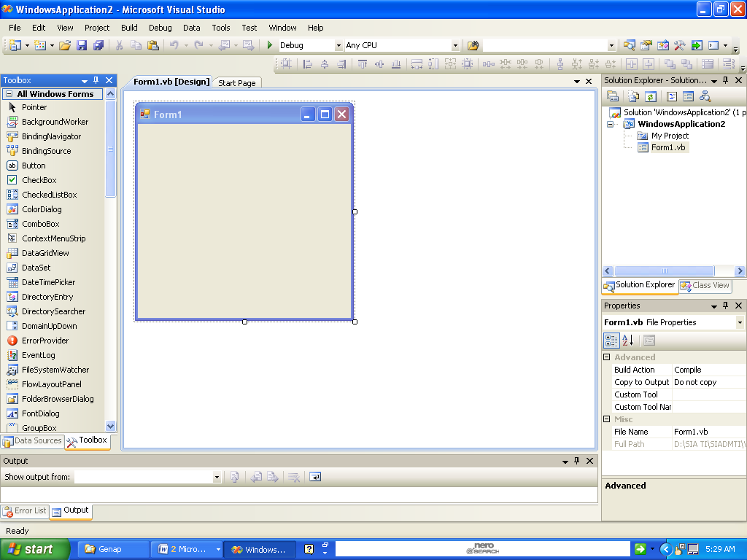Collapse the Advanced category in Properties

tap(607, 357)
